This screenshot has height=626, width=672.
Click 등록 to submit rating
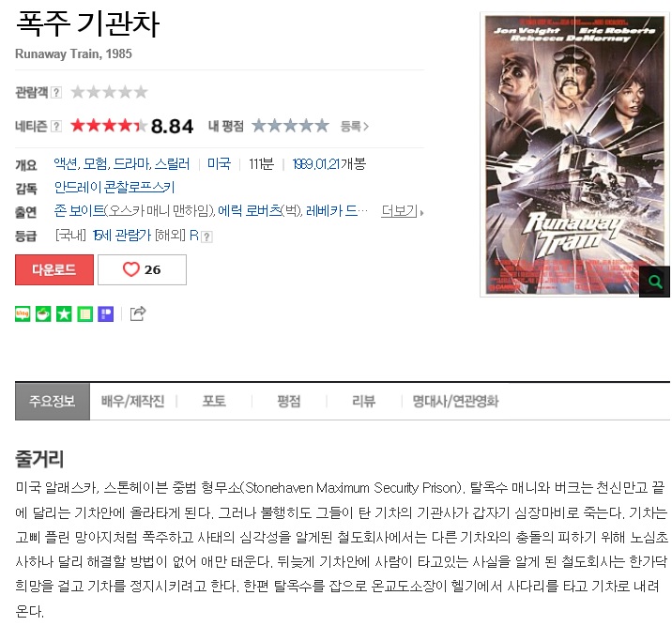[x=355, y=127]
